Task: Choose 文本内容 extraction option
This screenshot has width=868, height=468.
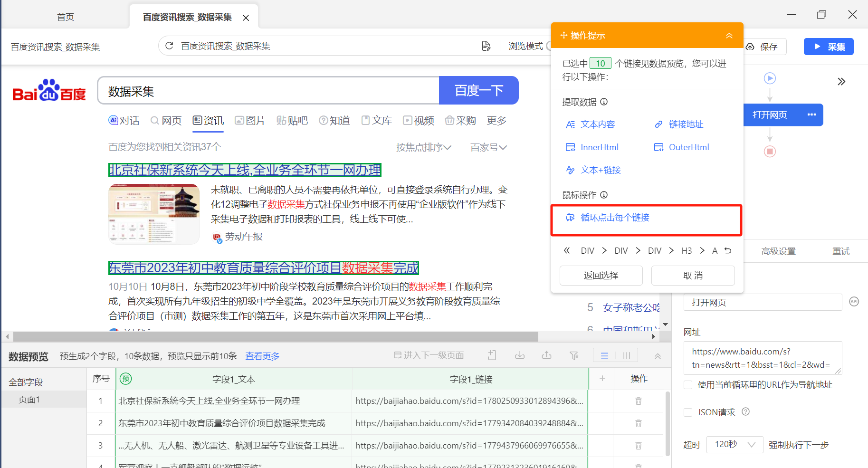Action: (x=590, y=124)
